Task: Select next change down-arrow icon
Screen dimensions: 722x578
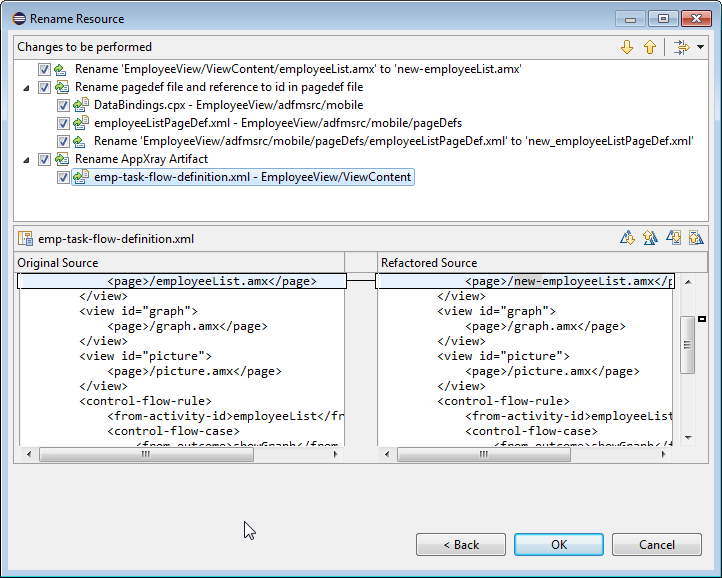Action: pos(627,47)
